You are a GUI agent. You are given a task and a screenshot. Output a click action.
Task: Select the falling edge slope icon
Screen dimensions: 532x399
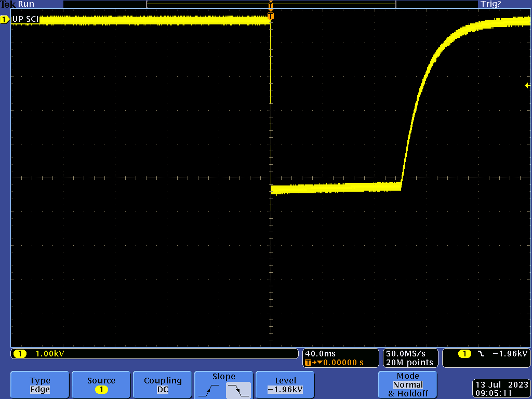[238, 389]
